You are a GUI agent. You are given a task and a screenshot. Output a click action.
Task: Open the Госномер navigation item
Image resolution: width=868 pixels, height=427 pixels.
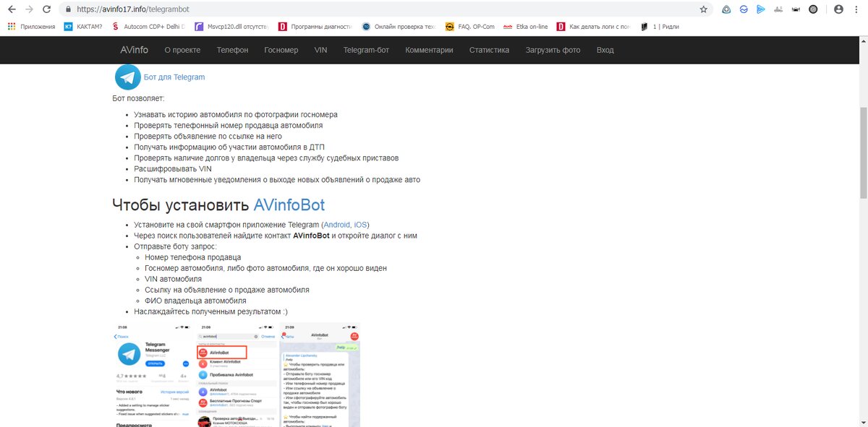point(281,50)
